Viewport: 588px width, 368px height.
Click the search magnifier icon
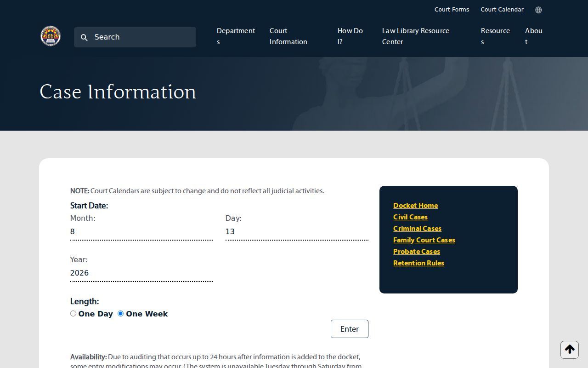pos(84,37)
